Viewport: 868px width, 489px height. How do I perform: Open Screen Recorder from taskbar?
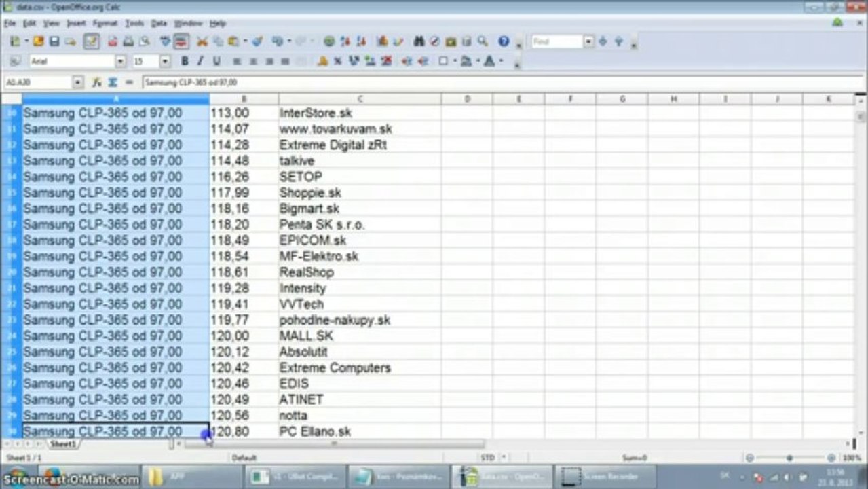(605, 477)
